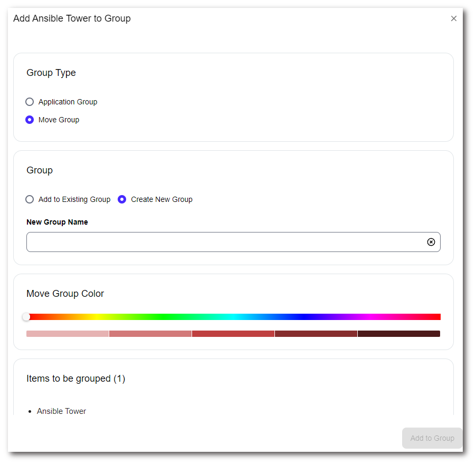
Task: Select the fourth, dark red swatch
Action: [316, 334]
